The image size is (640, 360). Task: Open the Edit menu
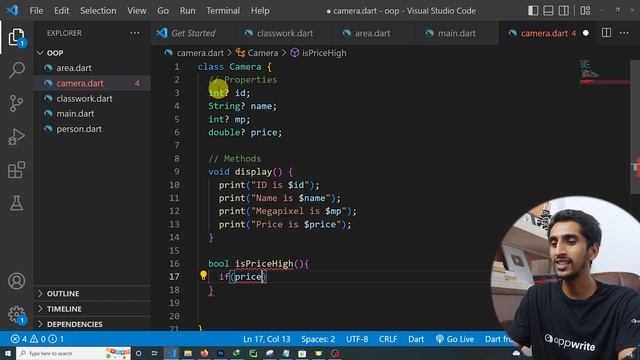point(62,11)
